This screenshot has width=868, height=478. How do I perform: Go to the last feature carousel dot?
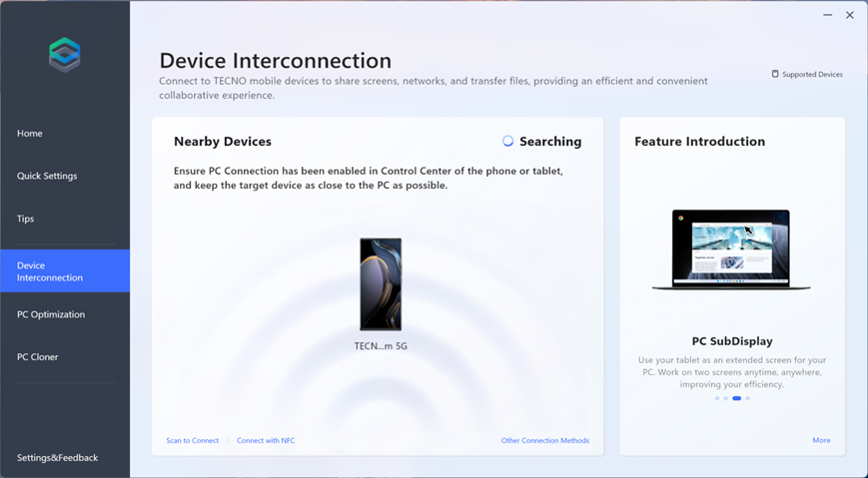(x=748, y=398)
